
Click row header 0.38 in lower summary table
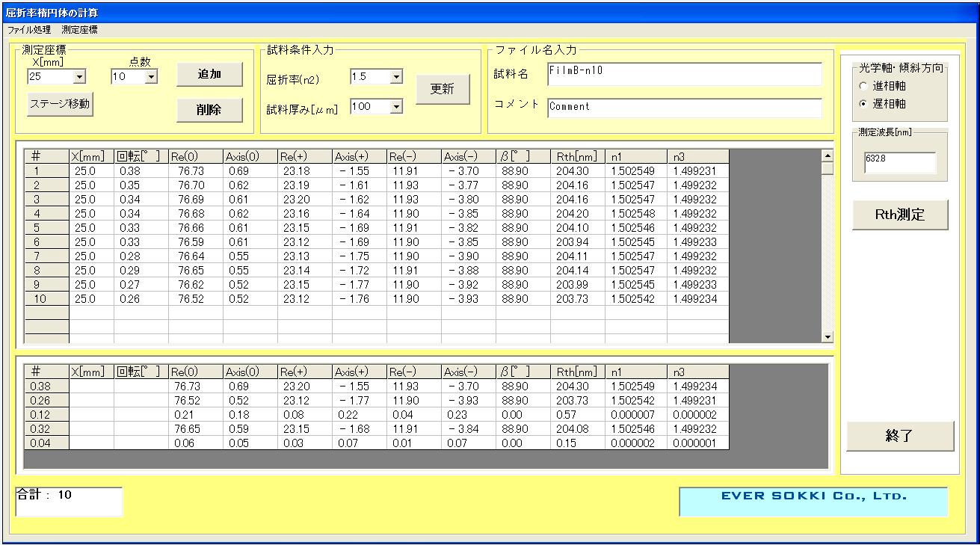point(46,387)
